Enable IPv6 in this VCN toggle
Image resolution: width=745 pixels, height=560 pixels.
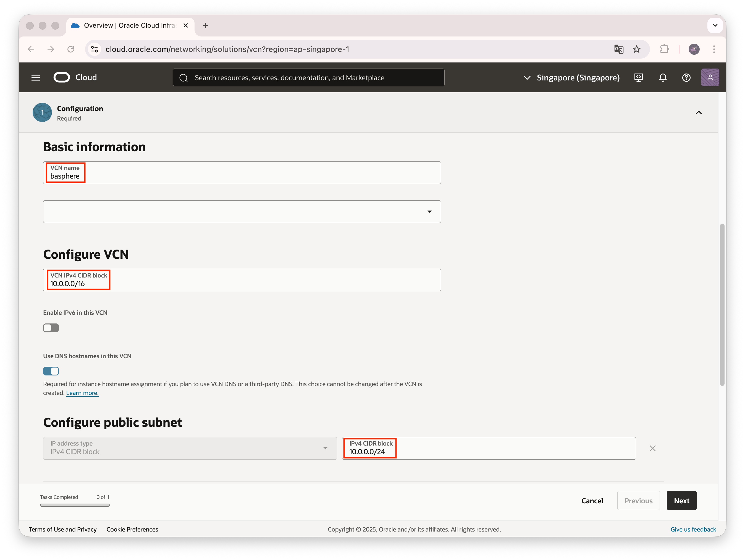(51, 328)
